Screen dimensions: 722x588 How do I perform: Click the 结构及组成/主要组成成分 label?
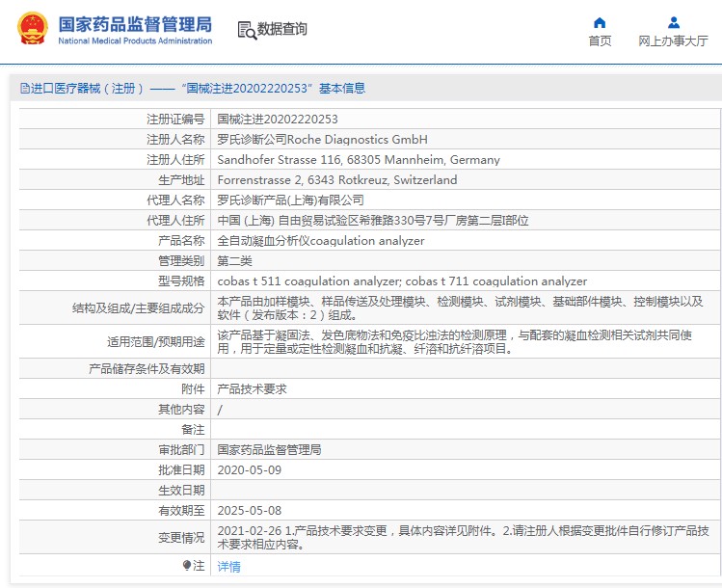138,308
